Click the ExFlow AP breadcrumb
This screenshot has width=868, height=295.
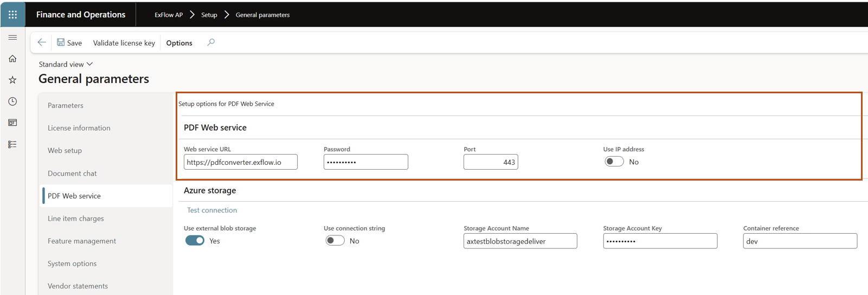tap(169, 15)
